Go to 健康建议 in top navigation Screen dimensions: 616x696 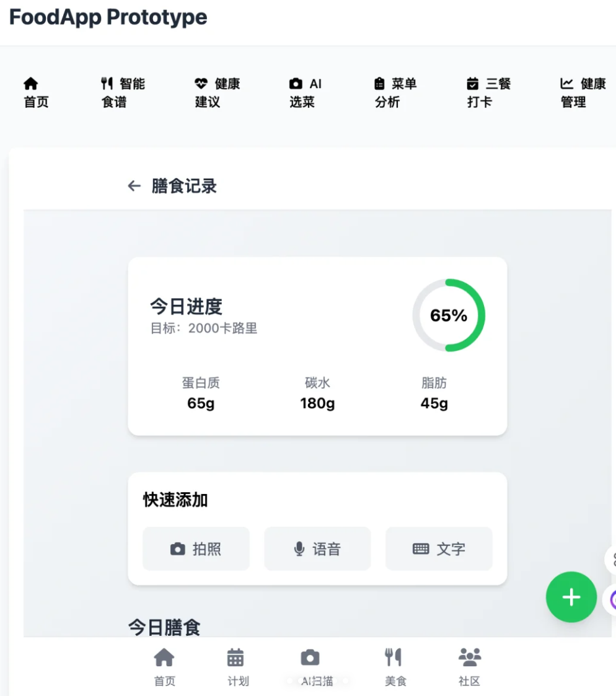pos(217,92)
